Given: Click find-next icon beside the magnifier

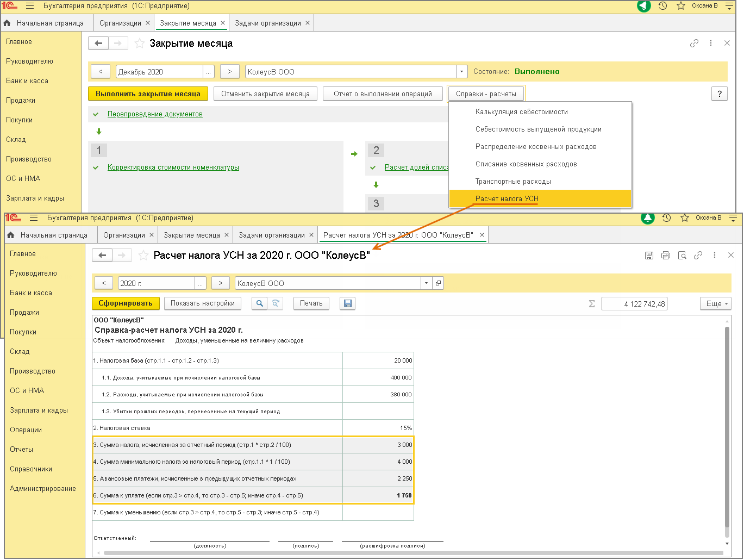Looking at the screenshot, I should (276, 303).
